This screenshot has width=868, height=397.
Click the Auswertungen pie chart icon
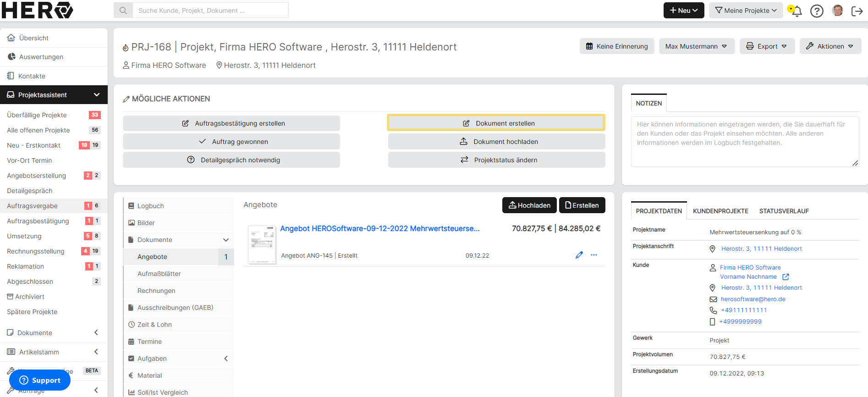pos(11,56)
